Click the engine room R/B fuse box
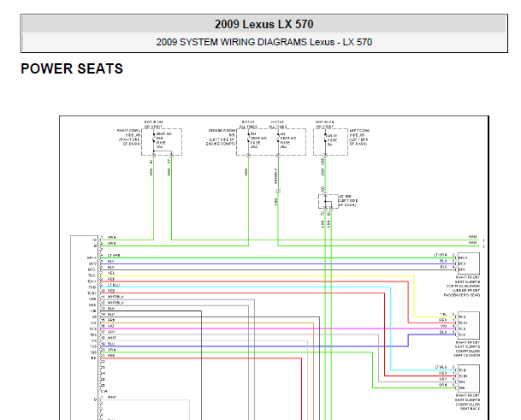 (x=271, y=142)
